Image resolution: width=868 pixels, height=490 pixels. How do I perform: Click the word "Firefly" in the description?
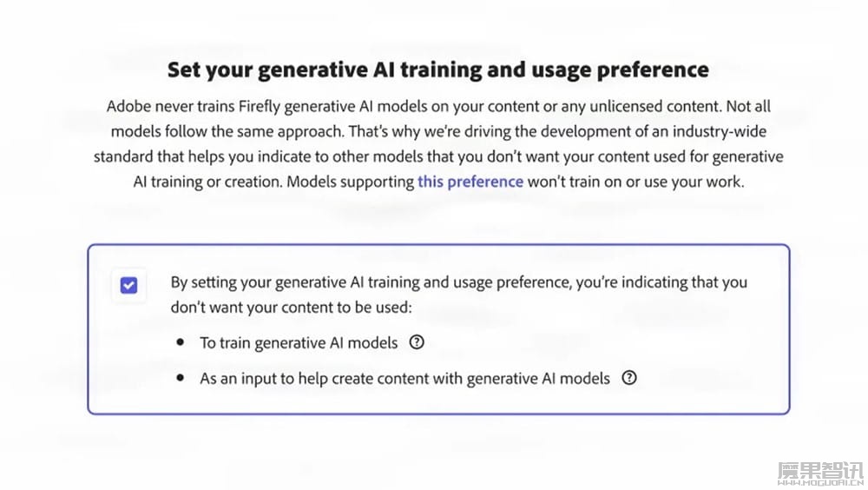[259, 106]
